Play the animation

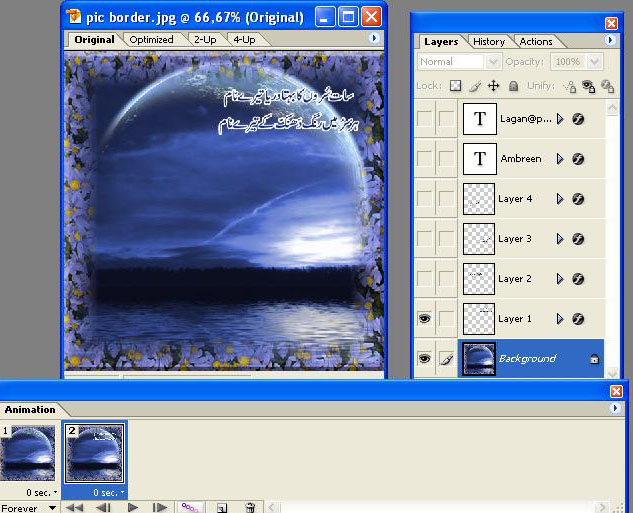pos(132,507)
